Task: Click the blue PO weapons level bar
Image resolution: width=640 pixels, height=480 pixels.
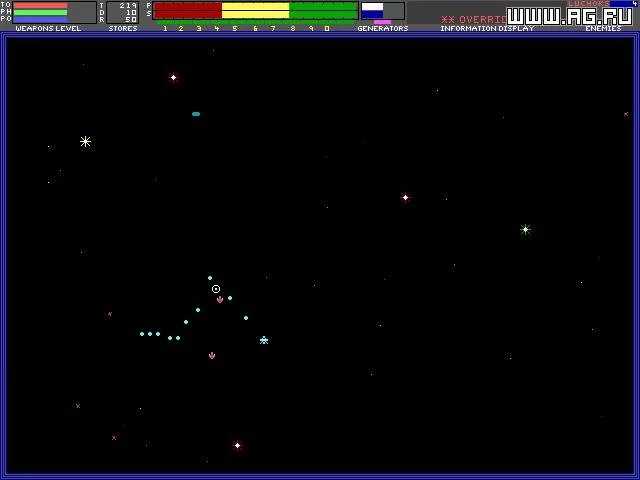Action: 40,19
